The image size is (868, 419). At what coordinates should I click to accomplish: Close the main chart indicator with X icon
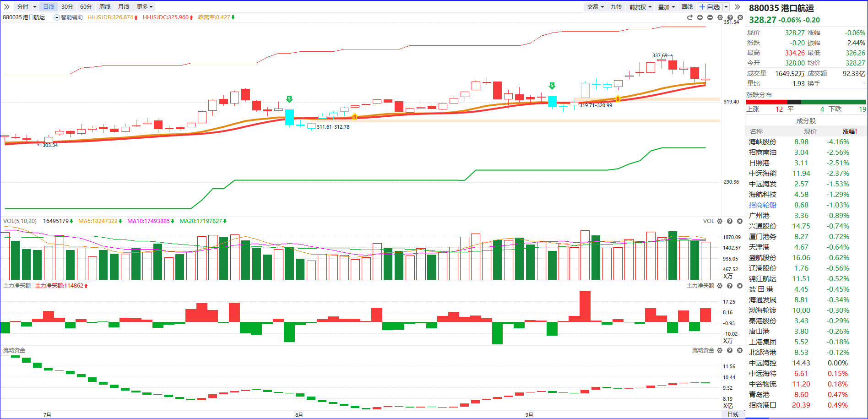pyautogui.click(x=740, y=17)
